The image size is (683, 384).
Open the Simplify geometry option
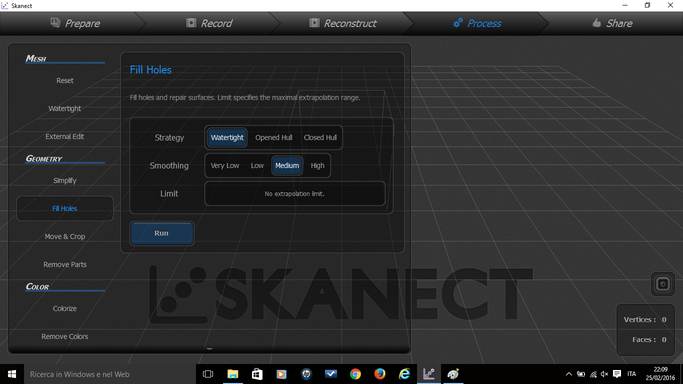coord(64,180)
